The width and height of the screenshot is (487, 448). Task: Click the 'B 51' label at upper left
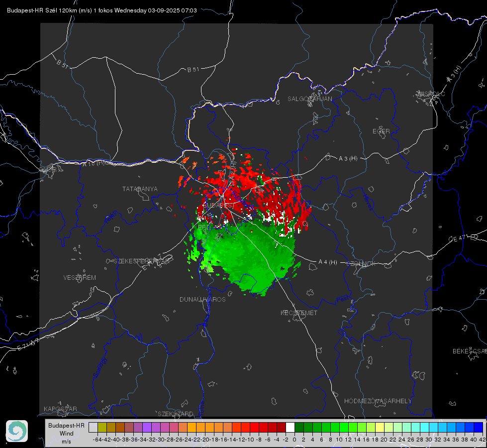coord(62,64)
